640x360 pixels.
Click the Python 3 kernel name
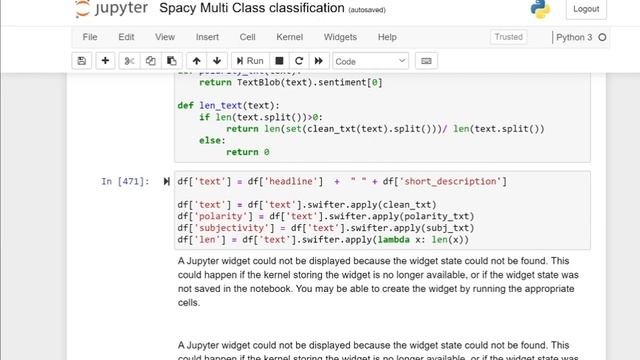point(574,37)
